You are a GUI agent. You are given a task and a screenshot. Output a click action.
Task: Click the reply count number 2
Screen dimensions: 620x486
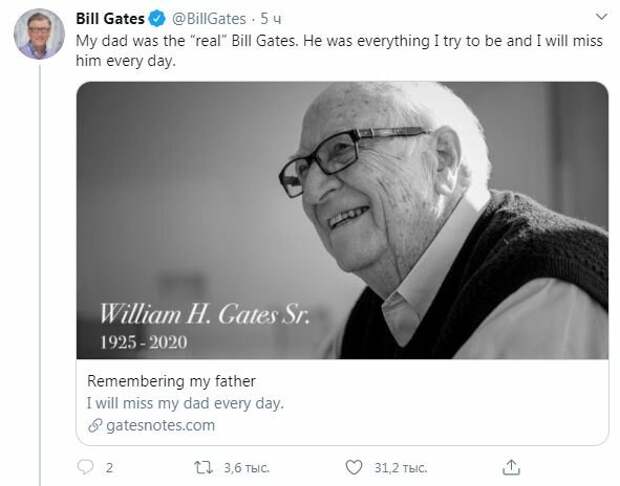pyautogui.click(x=109, y=468)
